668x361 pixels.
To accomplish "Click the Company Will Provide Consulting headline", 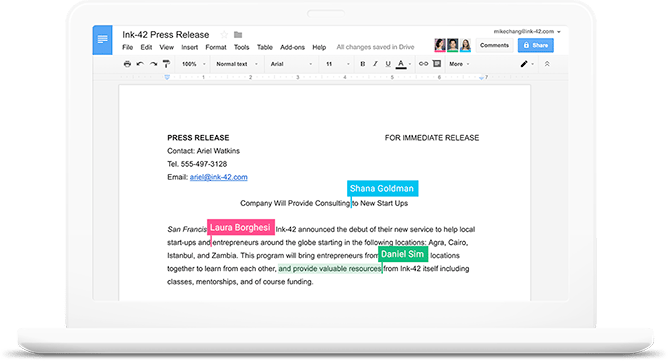I will tap(324, 203).
